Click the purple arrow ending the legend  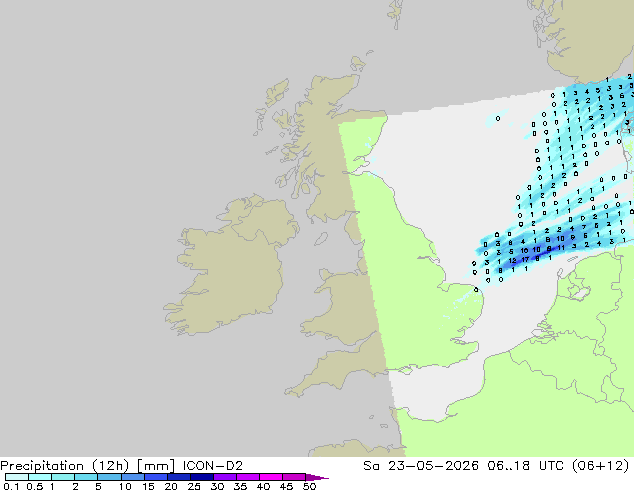[x=317, y=477]
